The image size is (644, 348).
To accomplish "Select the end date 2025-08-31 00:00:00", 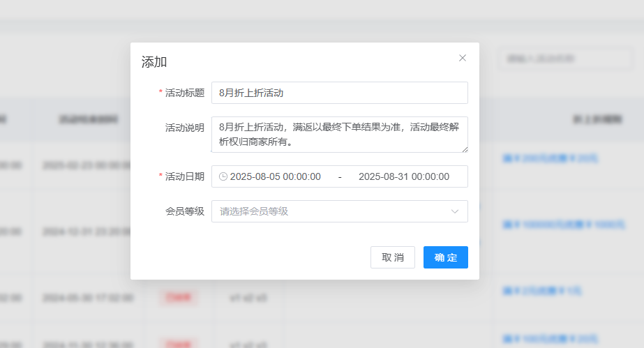I will coord(403,176).
